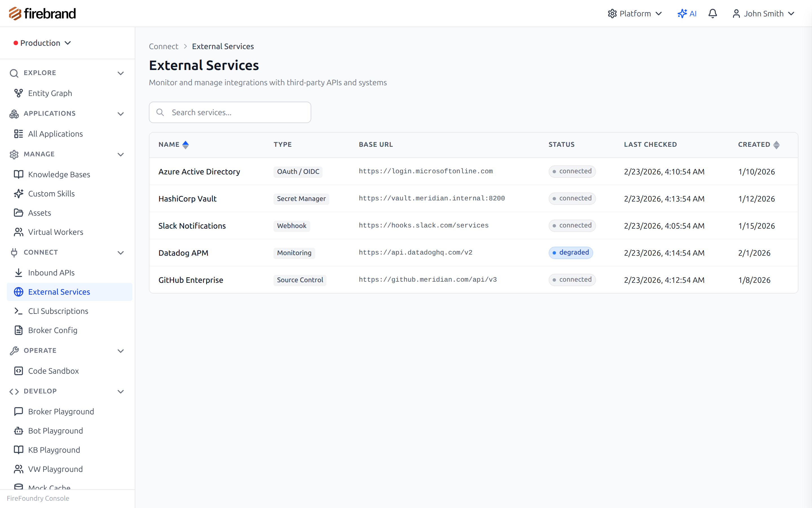Click the Virtual Workers people icon
812x508 pixels.
pos(18,232)
